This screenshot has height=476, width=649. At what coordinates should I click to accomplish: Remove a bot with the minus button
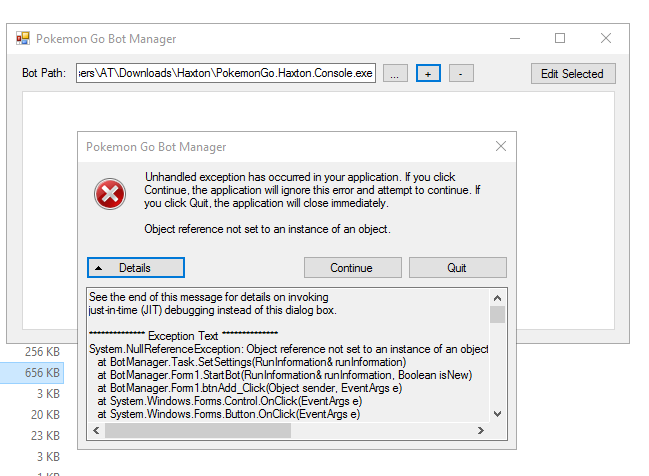point(461,74)
